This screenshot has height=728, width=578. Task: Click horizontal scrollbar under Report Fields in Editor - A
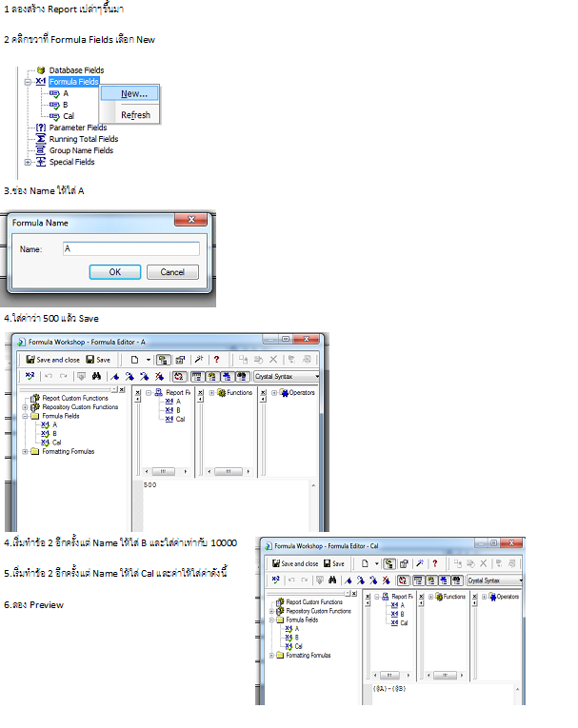tap(166, 472)
